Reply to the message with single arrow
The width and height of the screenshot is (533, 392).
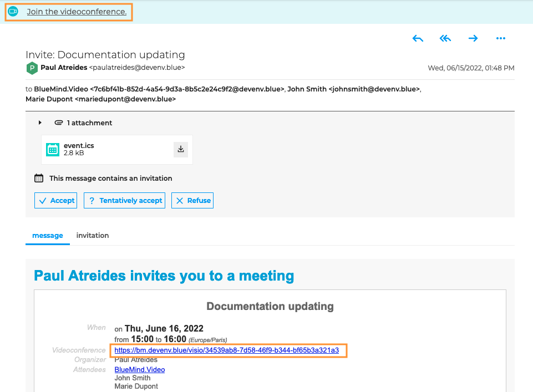(418, 38)
